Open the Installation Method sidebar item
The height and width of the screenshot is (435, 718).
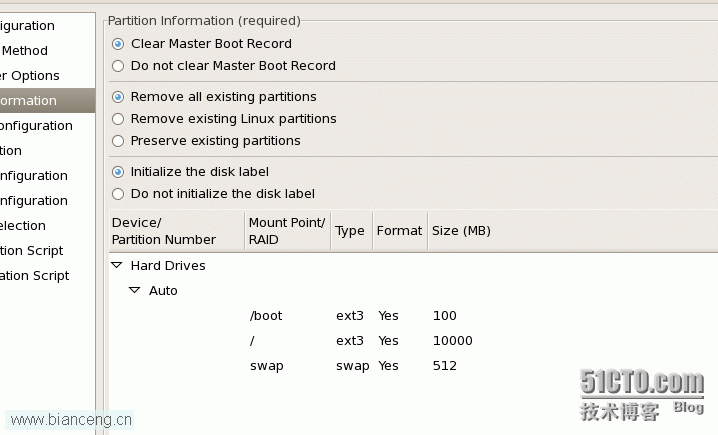24,50
